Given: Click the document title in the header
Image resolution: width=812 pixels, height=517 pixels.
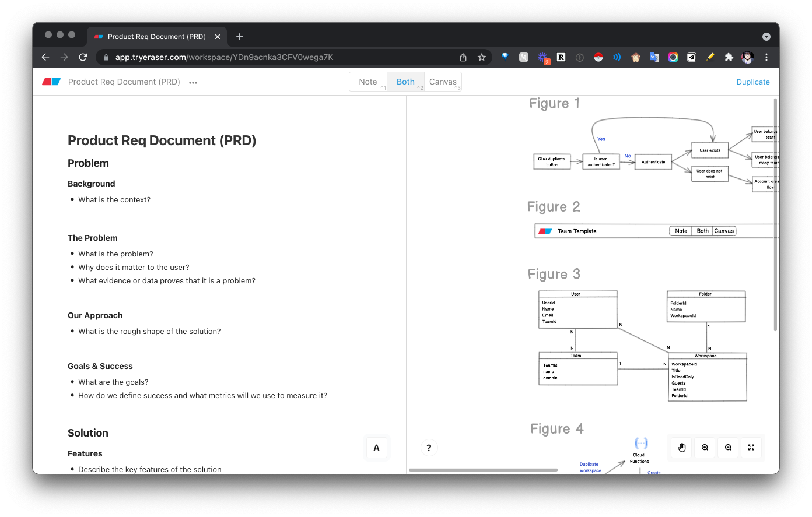Looking at the screenshot, I should (x=124, y=82).
